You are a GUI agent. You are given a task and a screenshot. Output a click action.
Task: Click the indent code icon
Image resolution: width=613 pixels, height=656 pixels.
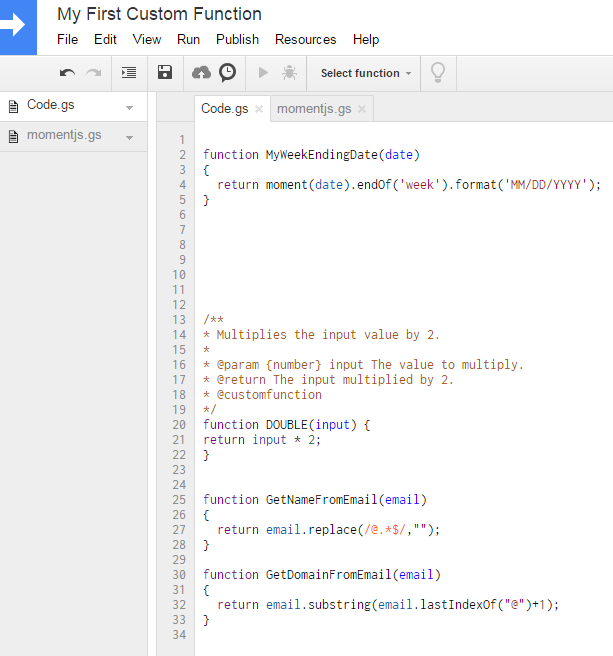click(x=129, y=73)
